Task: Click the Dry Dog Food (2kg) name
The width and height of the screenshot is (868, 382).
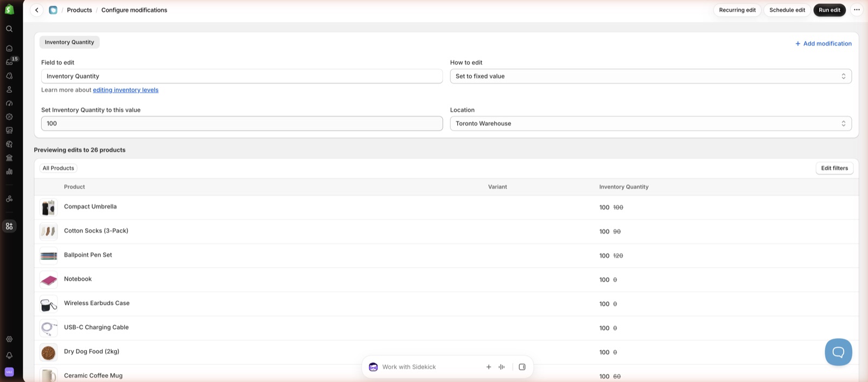Action: (92, 351)
